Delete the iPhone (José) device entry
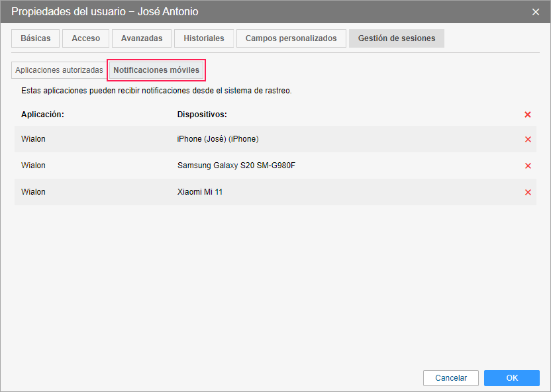The image size is (551, 392). coord(528,139)
